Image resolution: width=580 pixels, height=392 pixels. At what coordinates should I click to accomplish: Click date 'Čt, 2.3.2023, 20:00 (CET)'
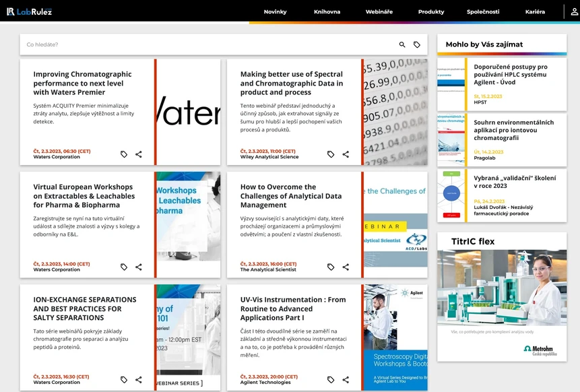point(269,377)
